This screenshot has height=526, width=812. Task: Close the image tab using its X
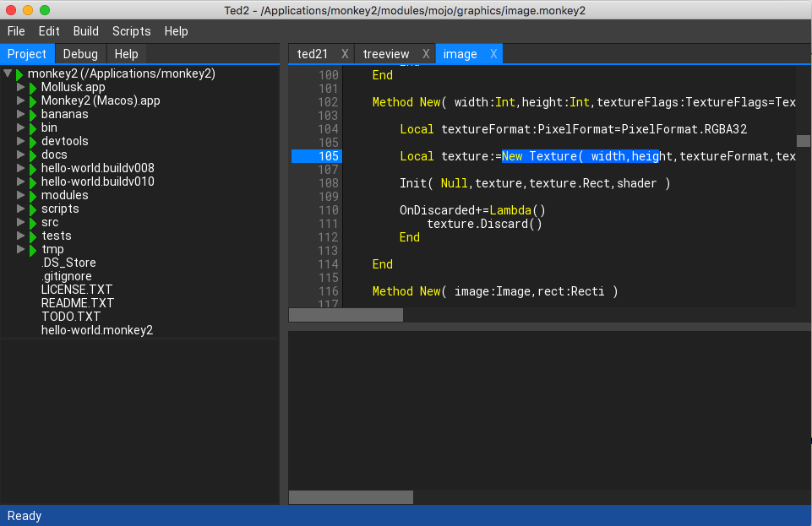[x=493, y=54]
